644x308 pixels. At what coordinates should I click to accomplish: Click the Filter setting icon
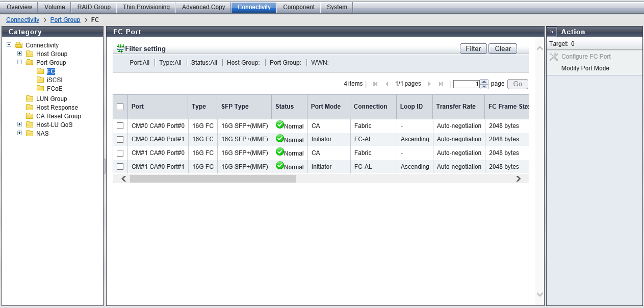coord(120,48)
